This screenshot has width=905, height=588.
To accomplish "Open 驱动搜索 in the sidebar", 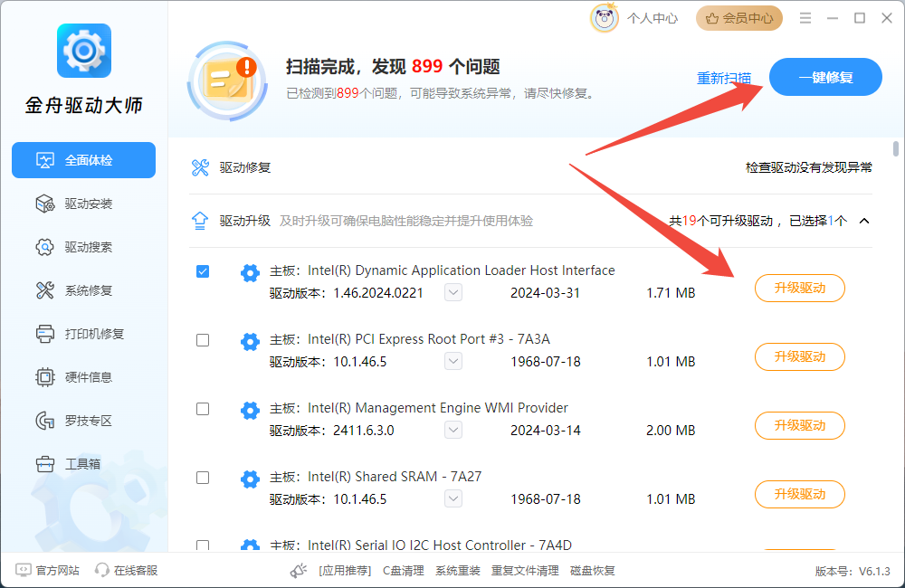I will coord(83,247).
